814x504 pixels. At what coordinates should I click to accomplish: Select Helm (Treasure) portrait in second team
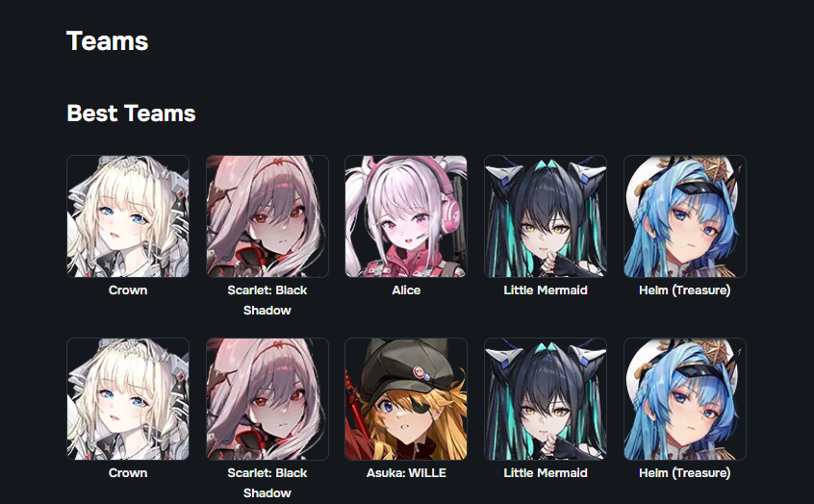(685, 398)
